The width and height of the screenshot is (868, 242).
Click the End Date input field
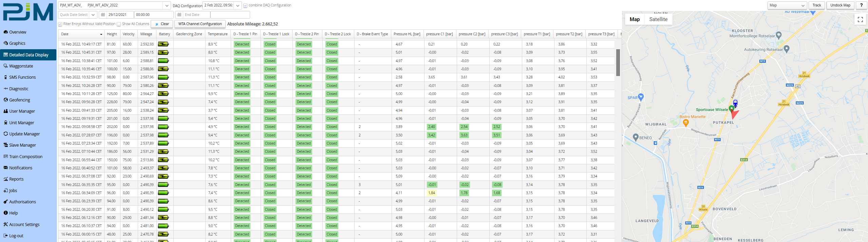(196, 15)
